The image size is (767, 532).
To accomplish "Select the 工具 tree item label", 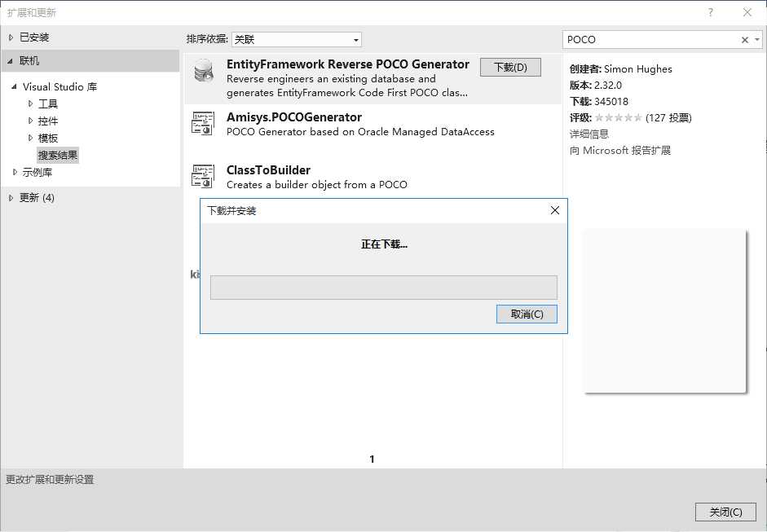I will click(x=48, y=103).
